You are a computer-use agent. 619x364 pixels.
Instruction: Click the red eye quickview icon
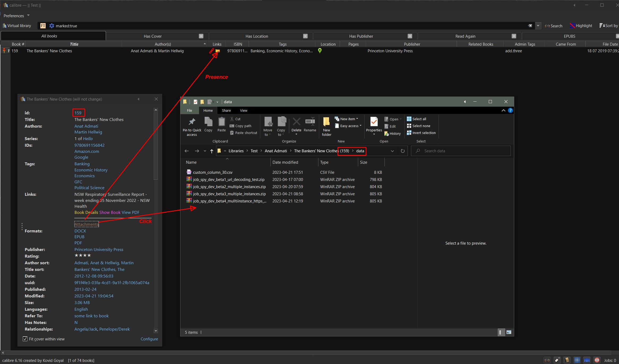click(597, 360)
